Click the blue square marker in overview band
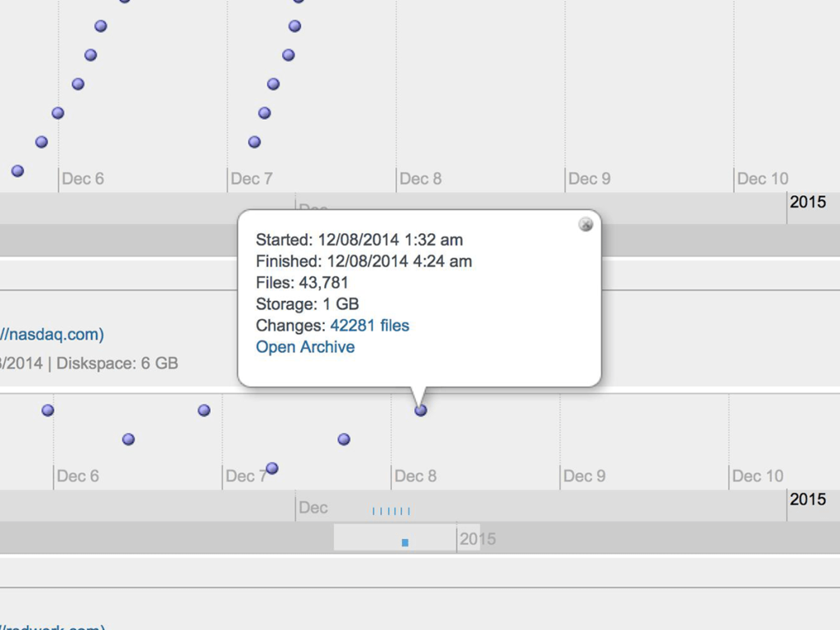The image size is (840, 630). [x=405, y=543]
